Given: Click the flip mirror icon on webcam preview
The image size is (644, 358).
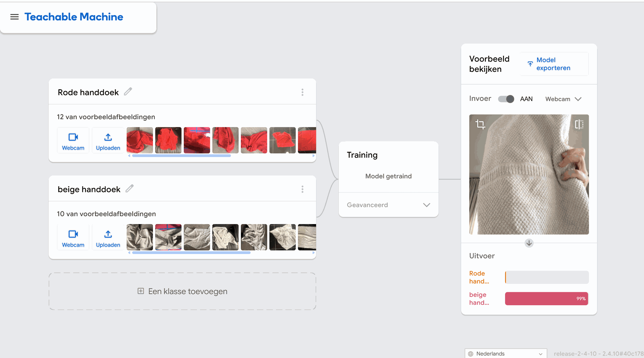Looking at the screenshot, I should click(x=579, y=124).
